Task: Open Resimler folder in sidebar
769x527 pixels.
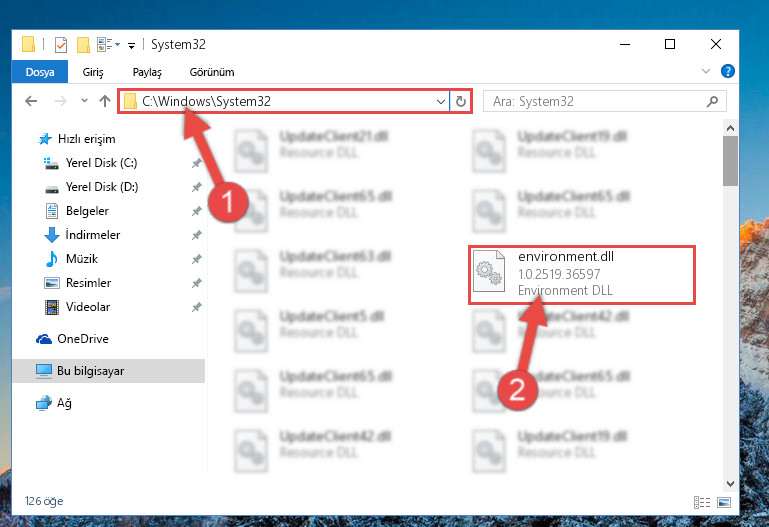Action: pos(77,283)
